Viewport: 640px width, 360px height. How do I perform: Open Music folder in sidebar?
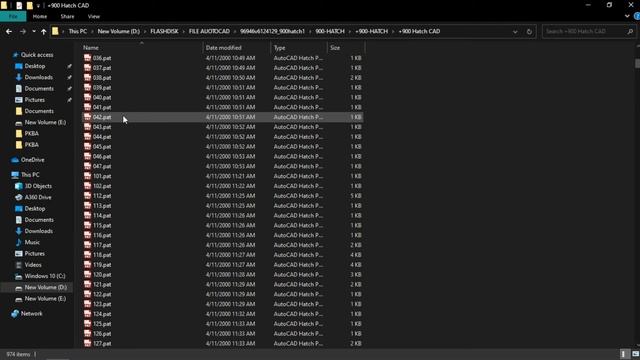pyautogui.click(x=32, y=242)
